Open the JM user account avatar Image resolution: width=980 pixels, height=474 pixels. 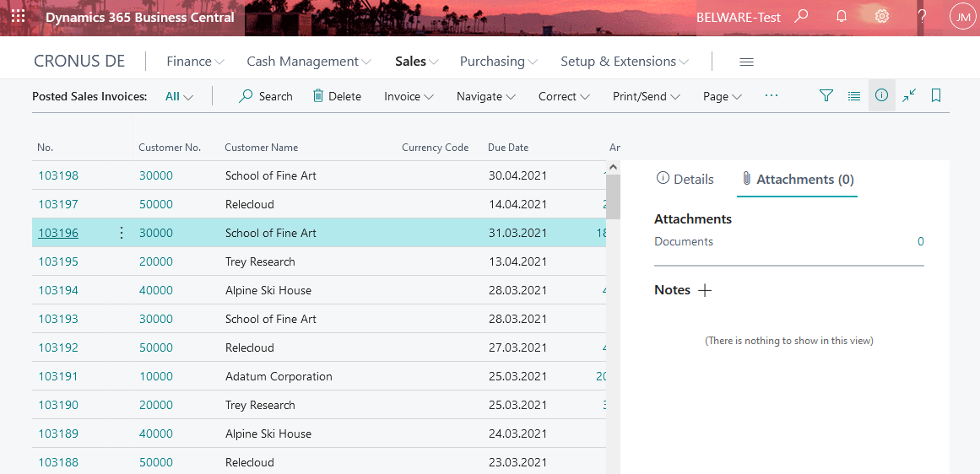961,17
